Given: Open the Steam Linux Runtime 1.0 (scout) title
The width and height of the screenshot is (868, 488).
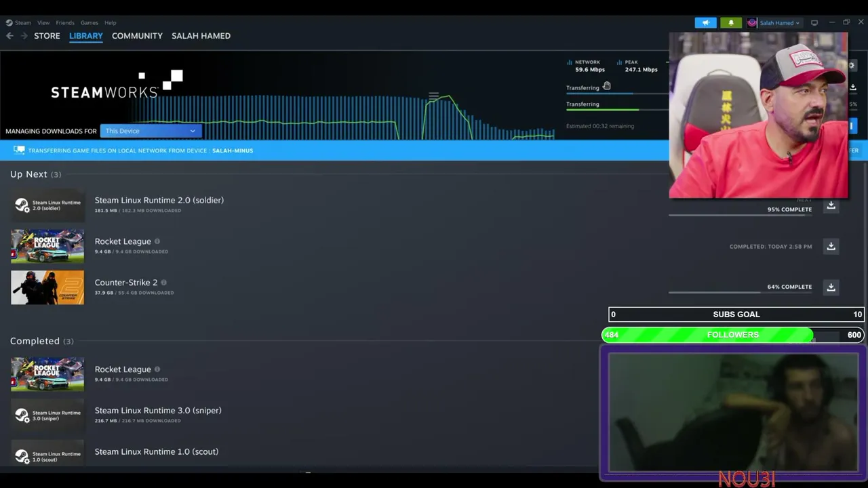Looking at the screenshot, I should [157, 451].
